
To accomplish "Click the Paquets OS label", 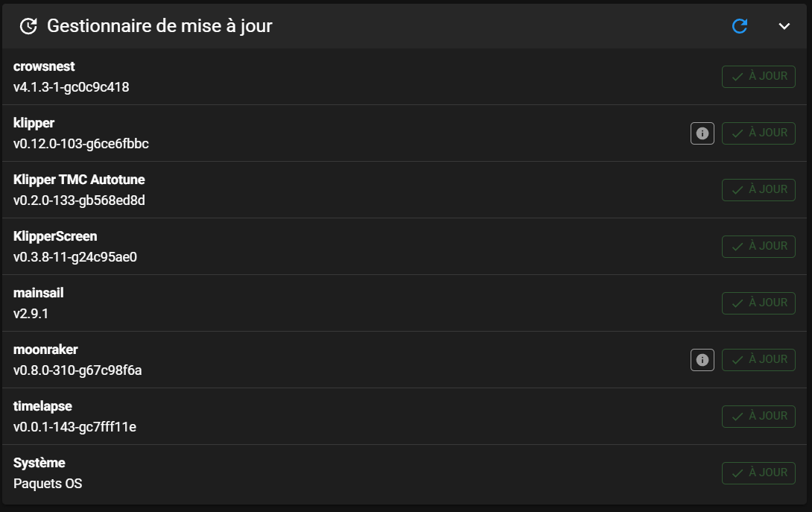I will click(48, 484).
